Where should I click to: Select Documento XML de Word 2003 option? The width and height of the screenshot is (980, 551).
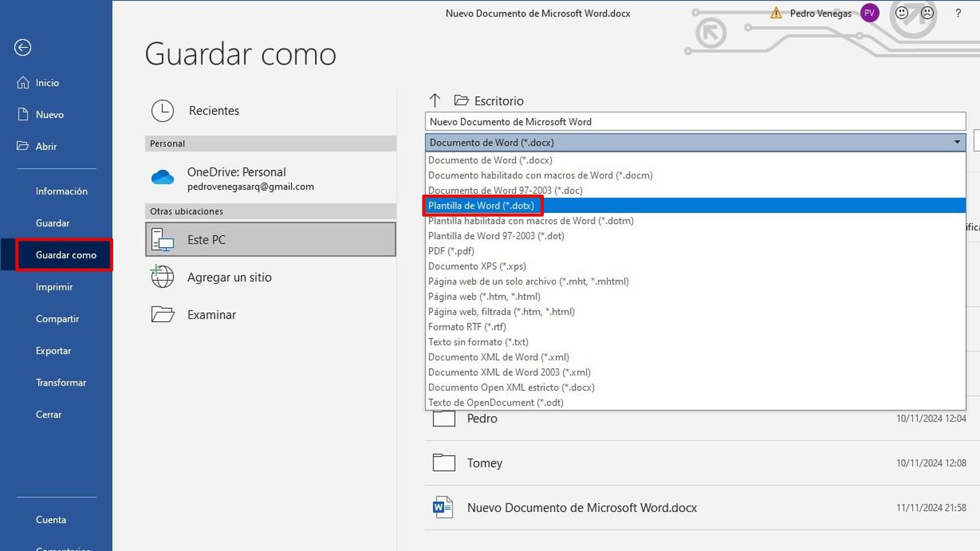[x=695, y=372]
